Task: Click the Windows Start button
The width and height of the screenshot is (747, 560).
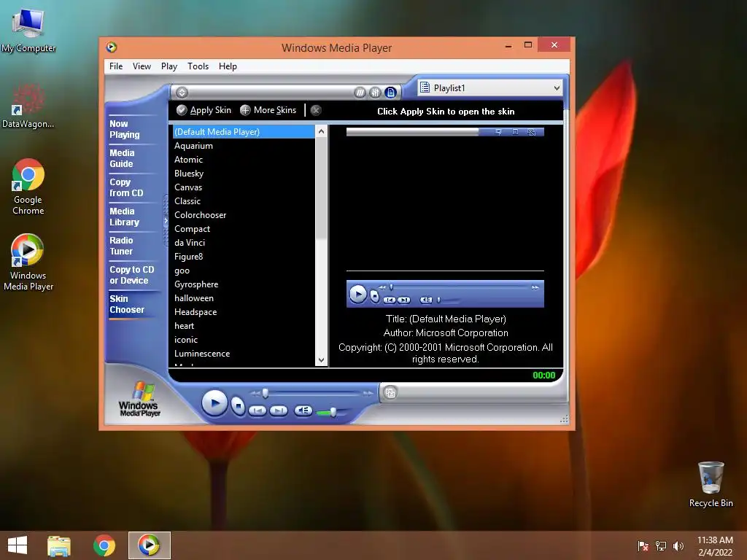Action: coord(18,545)
